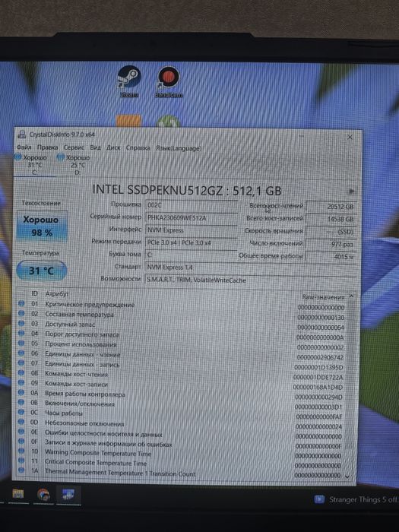Click status dot for Часы работы row
This screenshot has width=399, height=532.
click(x=21, y=412)
